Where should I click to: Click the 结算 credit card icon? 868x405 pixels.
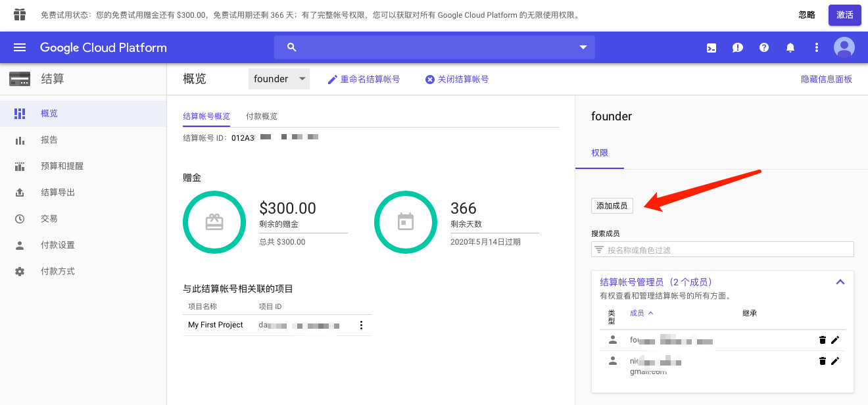(x=20, y=79)
